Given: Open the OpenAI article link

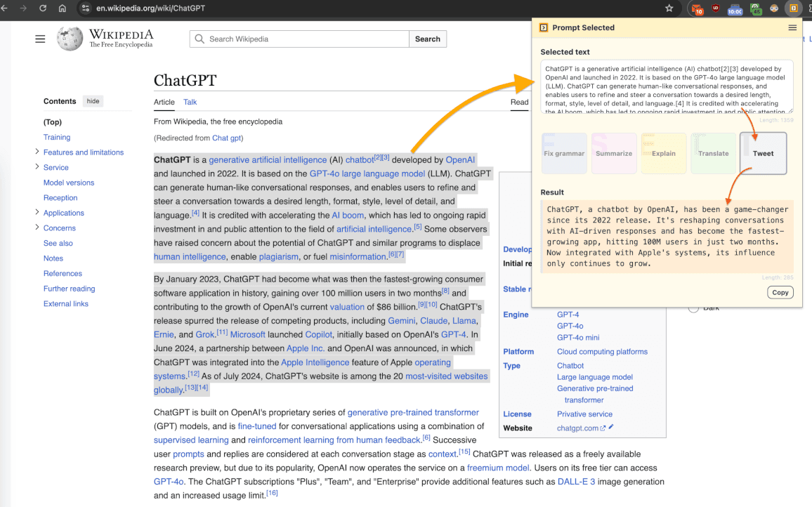Looking at the screenshot, I should tap(460, 159).
